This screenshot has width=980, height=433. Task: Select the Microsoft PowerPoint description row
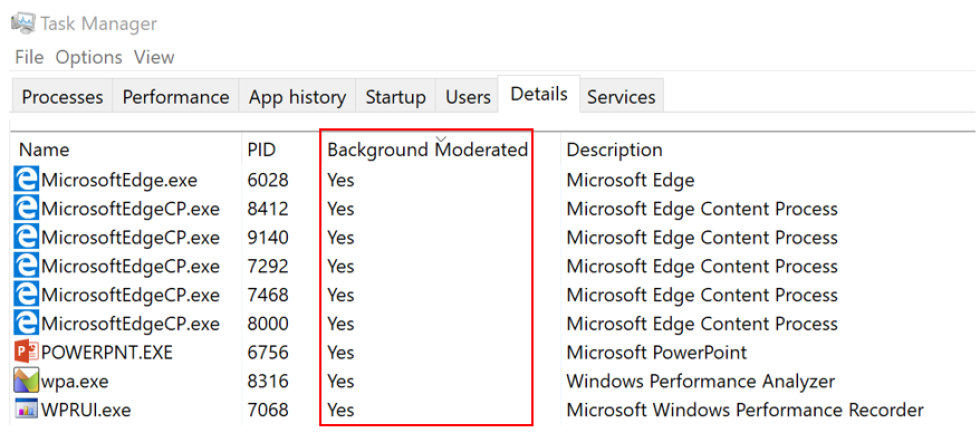click(656, 352)
